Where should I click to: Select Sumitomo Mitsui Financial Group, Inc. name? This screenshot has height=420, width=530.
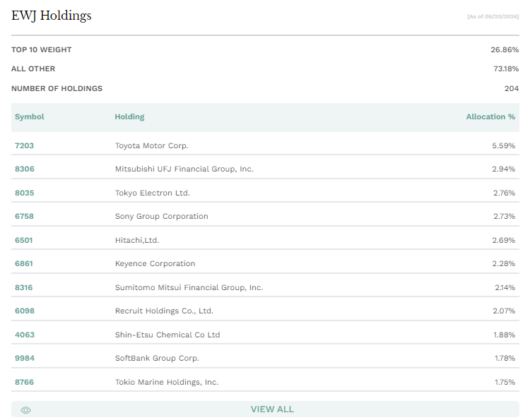189,287
